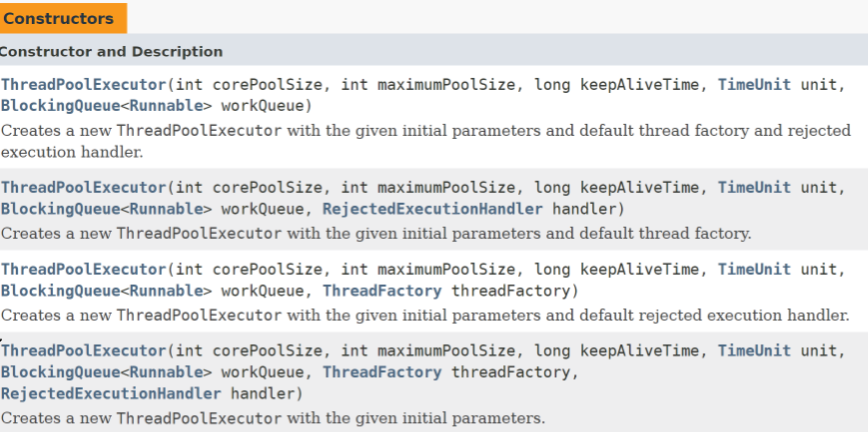Viewport: 868px width, 432px height.
Task: Click TimeUnit in the second constructor
Action: (x=754, y=188)
